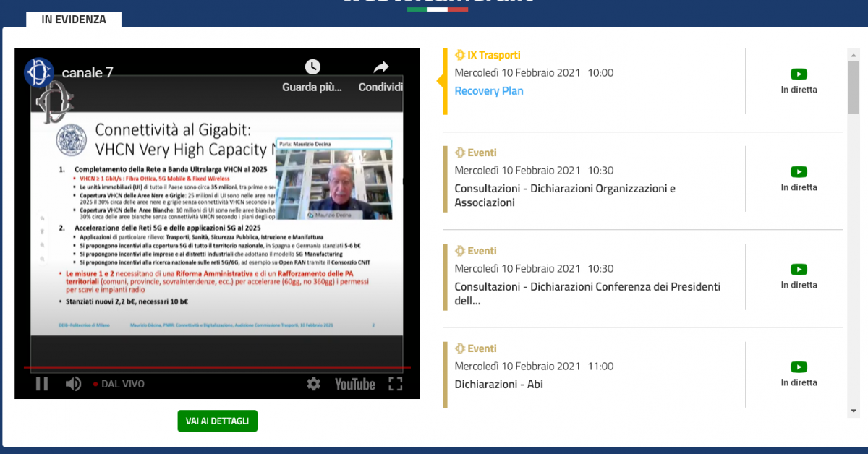Image resolution: width=868 pixels, height=454 pixels.
Task: Click the Watch later clock icon
Action: coord(312,67)
